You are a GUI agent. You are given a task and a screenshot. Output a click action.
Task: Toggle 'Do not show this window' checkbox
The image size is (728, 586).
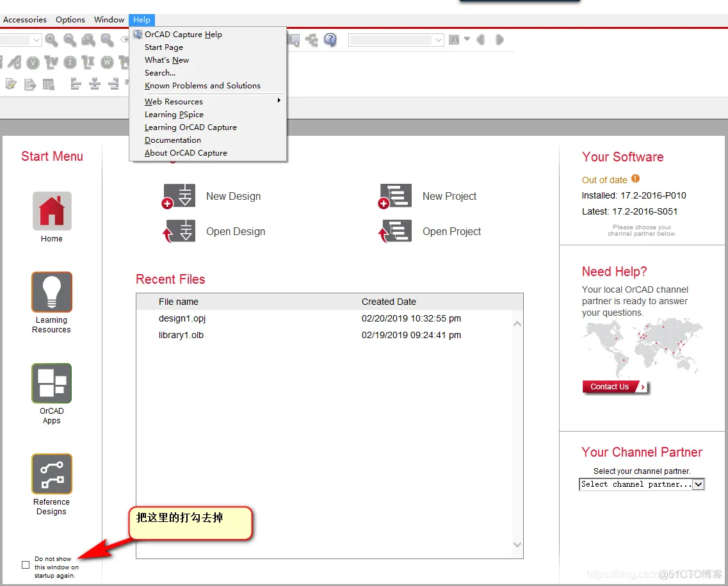click(26, 565)
